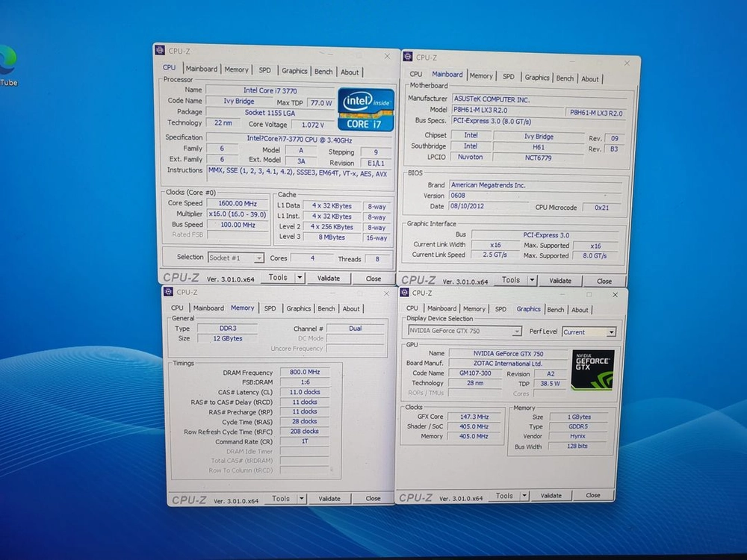Screen dimensions: 747x560
Task: Click the NVIDIA GeForce GTX logo
Action: pos(592,370)
